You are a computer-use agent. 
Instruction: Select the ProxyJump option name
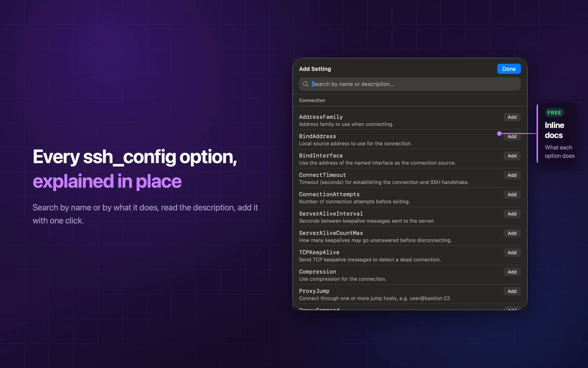tap(314, 291)
